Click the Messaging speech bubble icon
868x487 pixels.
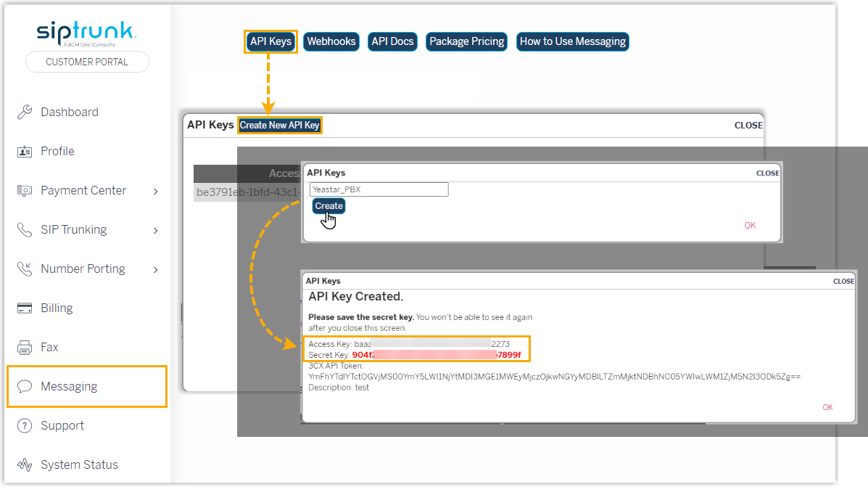pyautogui.click(x=25, y=386)
